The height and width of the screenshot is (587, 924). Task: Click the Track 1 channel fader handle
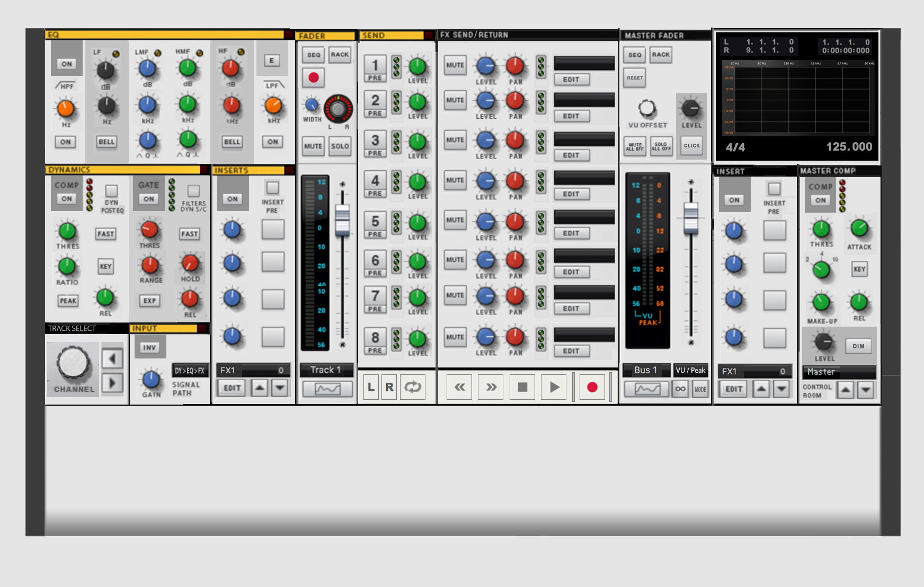click(343, 220)
